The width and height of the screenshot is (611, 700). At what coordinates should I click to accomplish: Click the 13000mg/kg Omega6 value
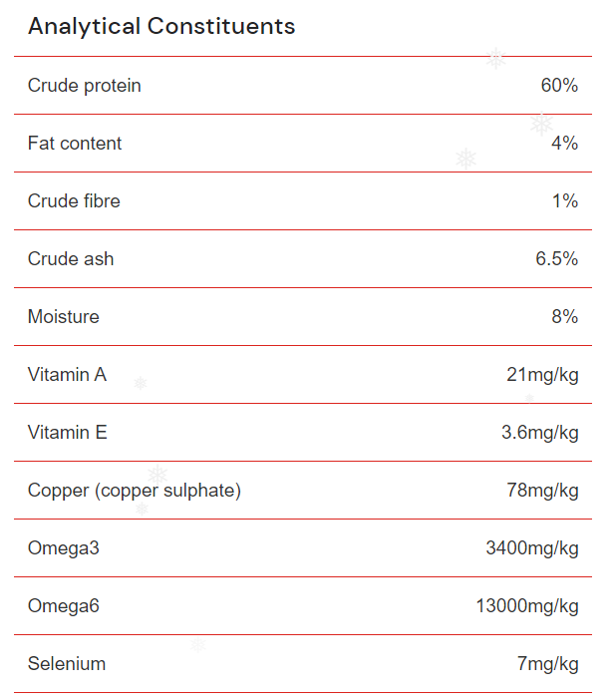(527, 606)
